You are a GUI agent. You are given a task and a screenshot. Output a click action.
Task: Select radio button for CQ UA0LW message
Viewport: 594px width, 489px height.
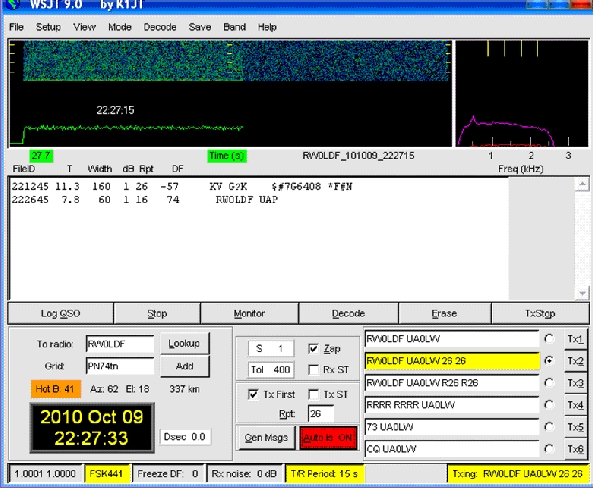[x=549, y=449]
